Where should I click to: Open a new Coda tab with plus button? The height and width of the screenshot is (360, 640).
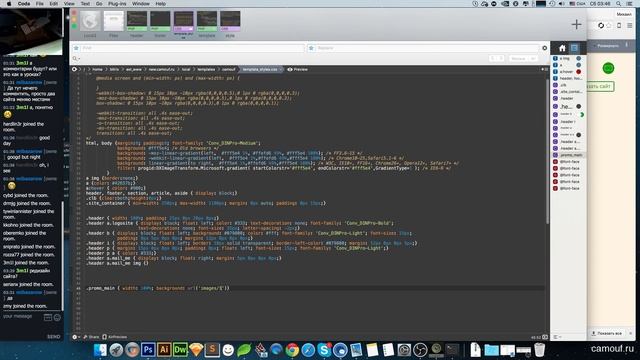point(576,24)
